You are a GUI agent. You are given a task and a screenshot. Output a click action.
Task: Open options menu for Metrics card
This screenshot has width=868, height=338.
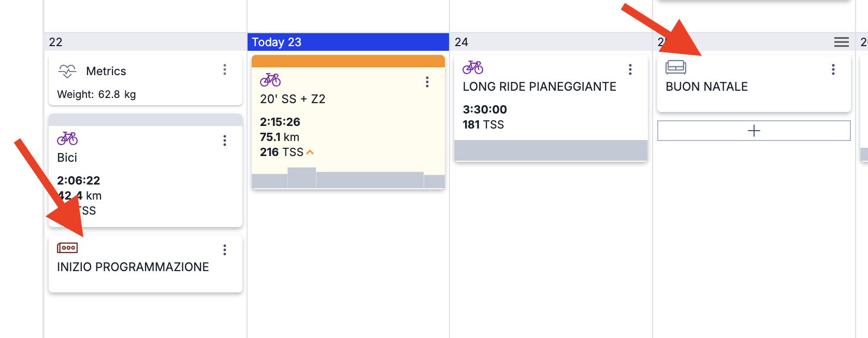coord(225,69)
